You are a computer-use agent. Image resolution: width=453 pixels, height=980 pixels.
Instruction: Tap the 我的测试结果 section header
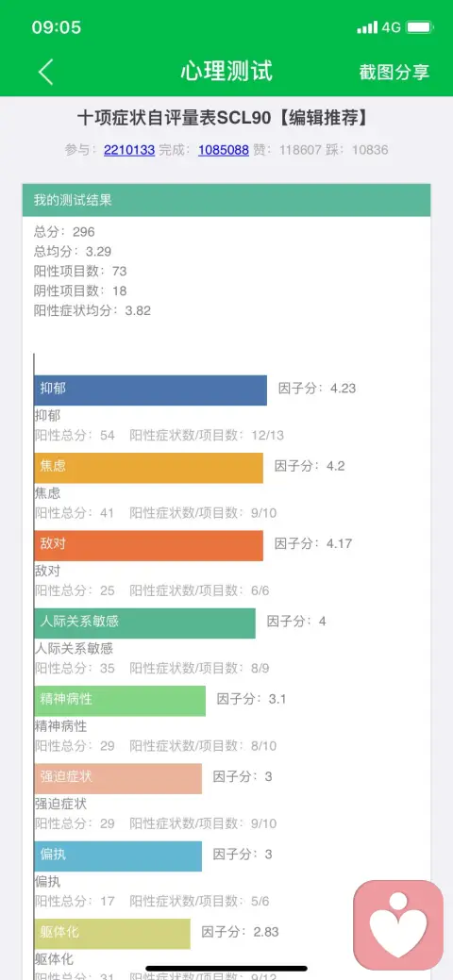click(226, 200)
